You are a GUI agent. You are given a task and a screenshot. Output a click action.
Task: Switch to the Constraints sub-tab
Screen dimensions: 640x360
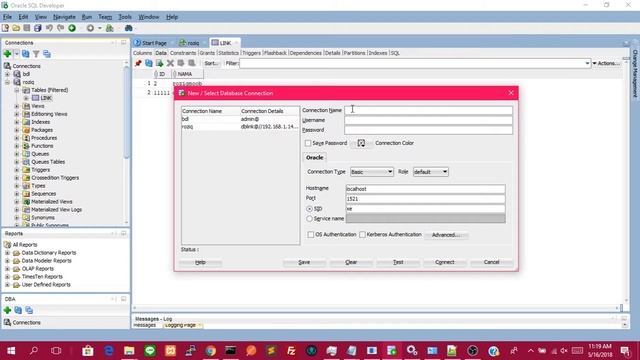(x=183, y=53)
